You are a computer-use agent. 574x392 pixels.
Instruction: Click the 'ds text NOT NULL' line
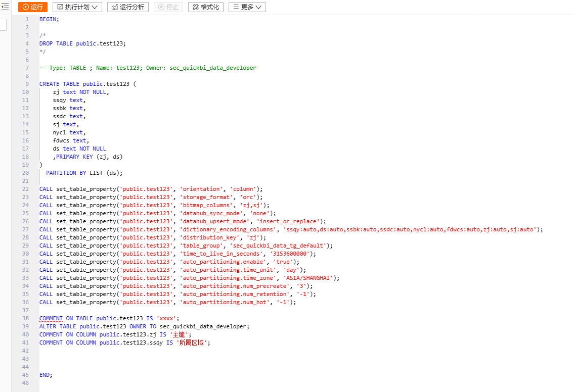[79, 149]
